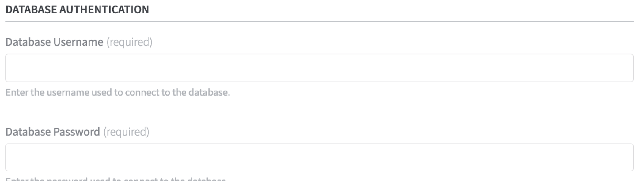Click the Database Password input field
This screenshot has width=644, height=181.
(x=319, y=157)
